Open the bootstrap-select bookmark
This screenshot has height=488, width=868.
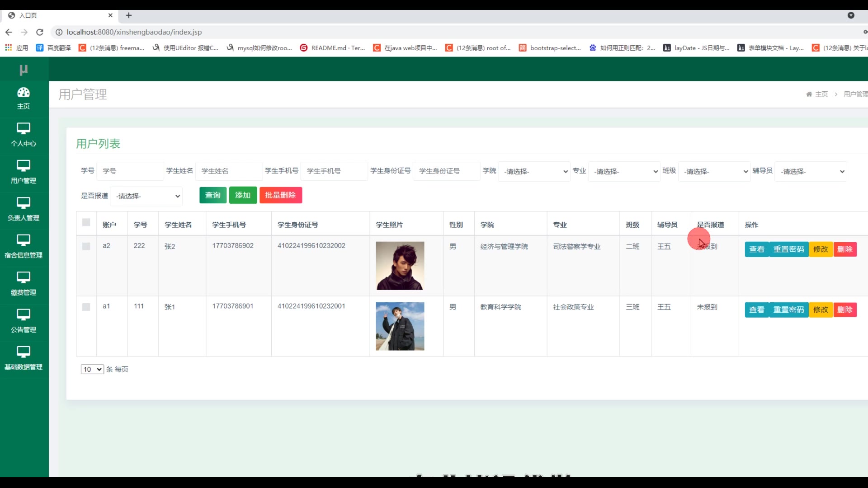[x=550, y=47]
